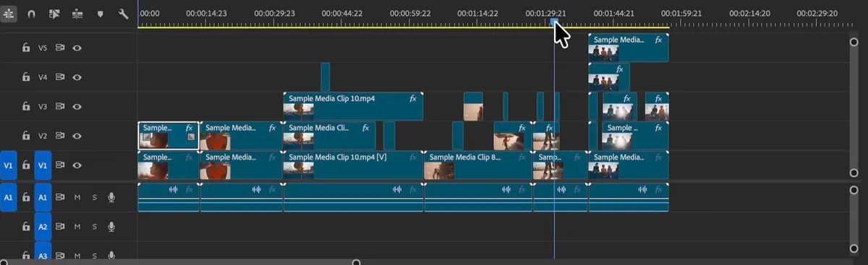
Task: Toggle lock on track V2
Action: tap(26, 136)
